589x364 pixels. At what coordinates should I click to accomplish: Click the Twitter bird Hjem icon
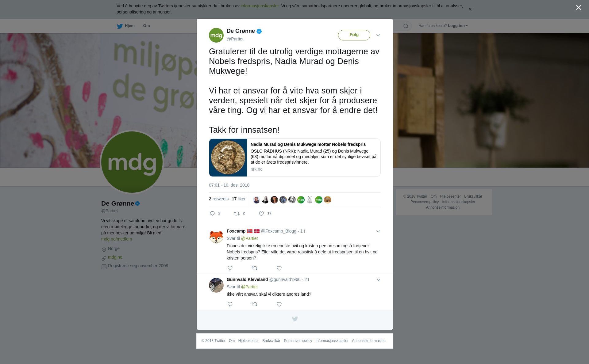pos(120,26)
